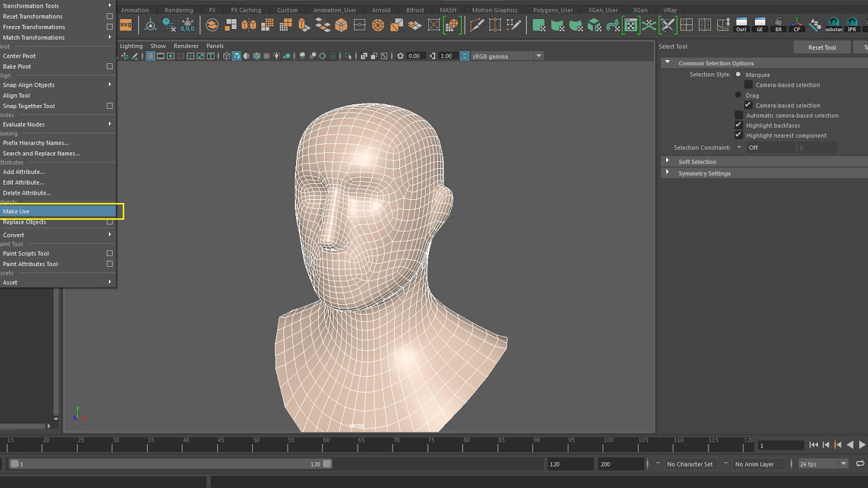This screenshot has width=868, height=488.
Task: Switch to the Arnold shelf tab
Action: tap(381, 9)
